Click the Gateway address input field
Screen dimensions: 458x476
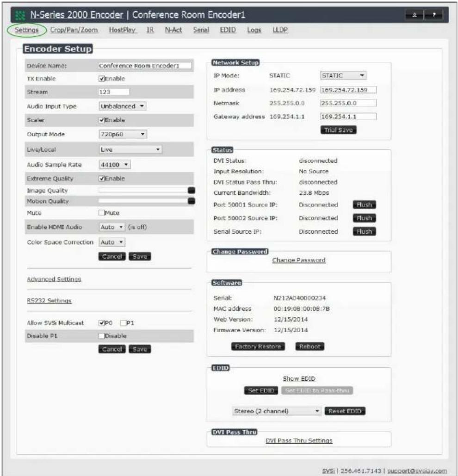pyautogui.click(x=348, y=117)
